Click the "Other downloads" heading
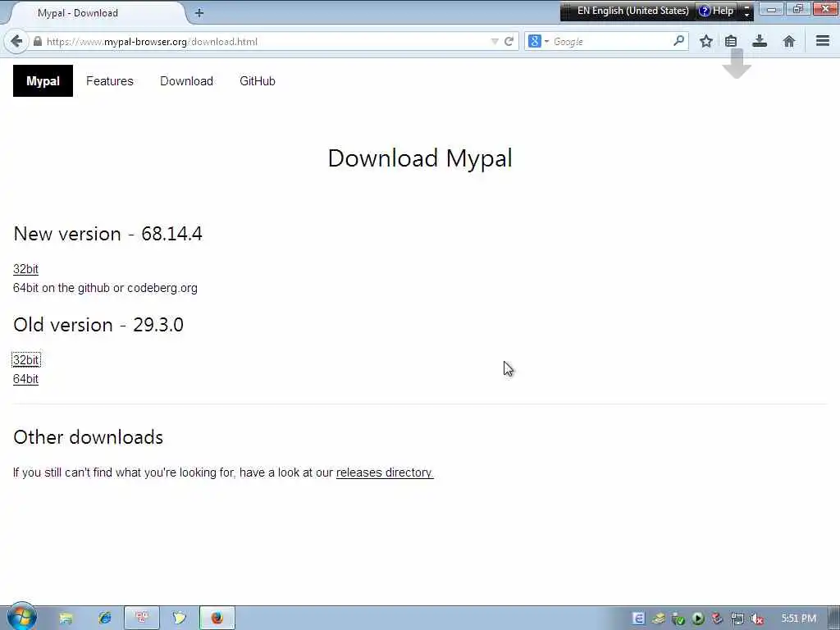Viewport: 840px width, 630px height. (88, 437)
